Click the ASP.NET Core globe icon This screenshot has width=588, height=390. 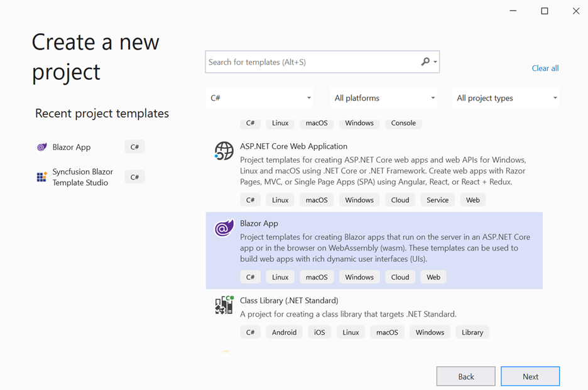(x=224, y=151)
